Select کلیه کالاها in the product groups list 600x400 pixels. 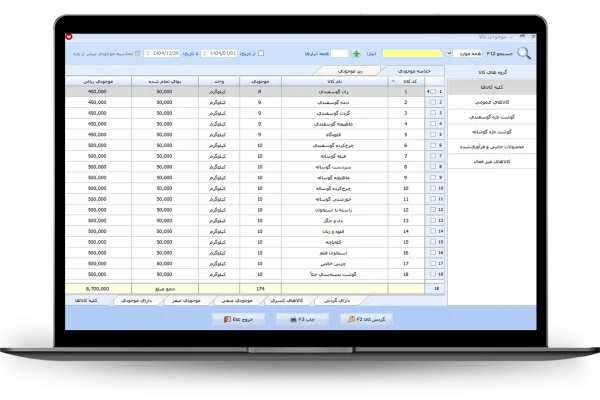(x=492, y=87)
